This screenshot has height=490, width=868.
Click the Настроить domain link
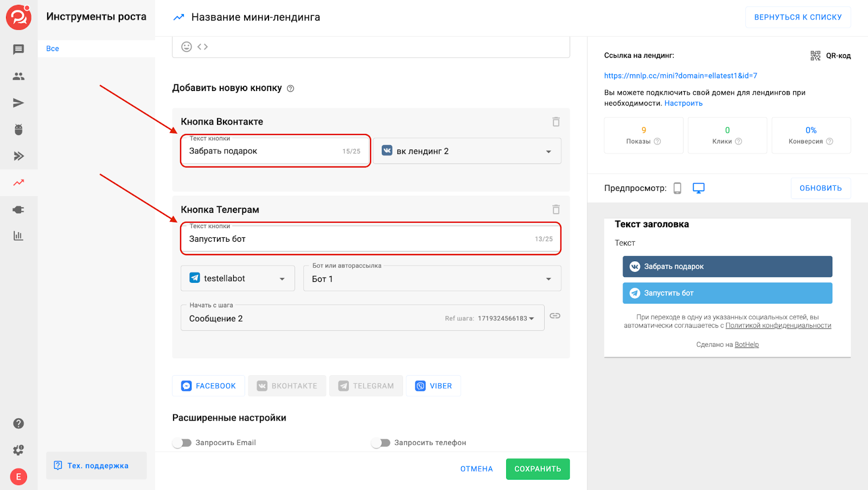point(683,104)
